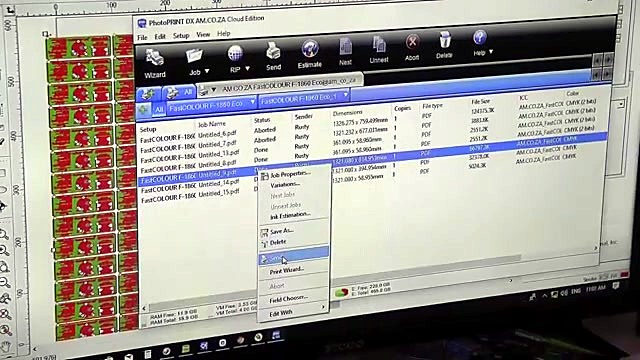Expand the Job dropdown arrow
Screen dimensions: 640x360
(207, 71)
